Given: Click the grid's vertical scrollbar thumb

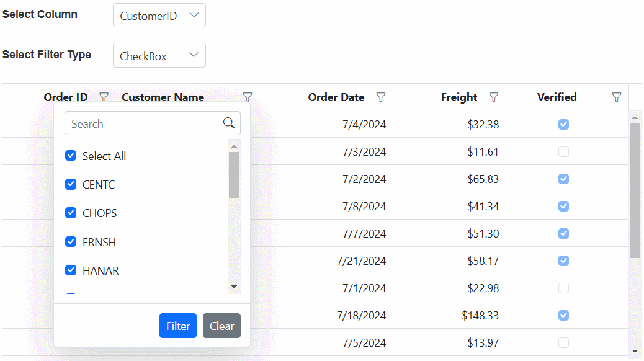Looking at the screenshot, I should [x=635, y=189].
